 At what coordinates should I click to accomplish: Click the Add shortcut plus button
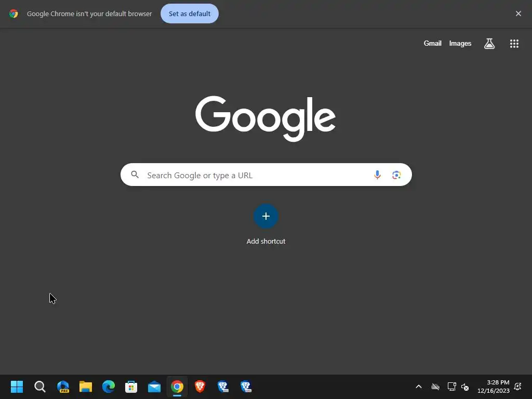coord(265,216)
